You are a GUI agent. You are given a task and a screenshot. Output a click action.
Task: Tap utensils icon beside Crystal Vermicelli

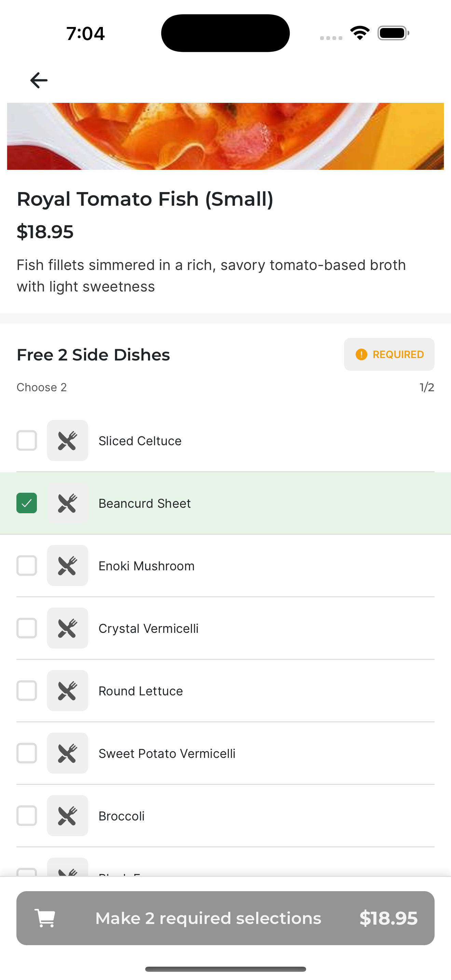coord(68,628)
